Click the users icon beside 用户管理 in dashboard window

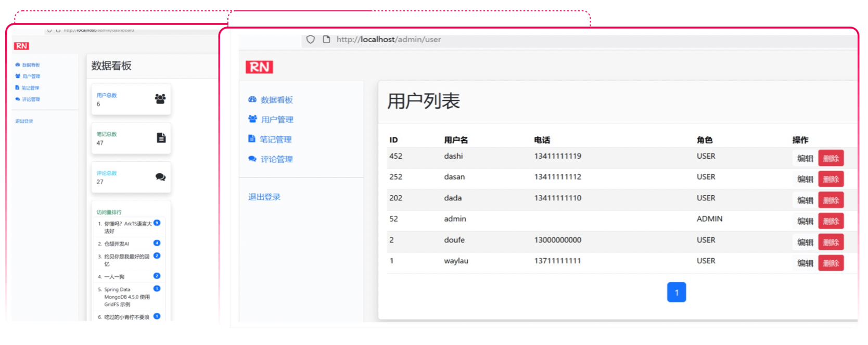tap(18, 76)
